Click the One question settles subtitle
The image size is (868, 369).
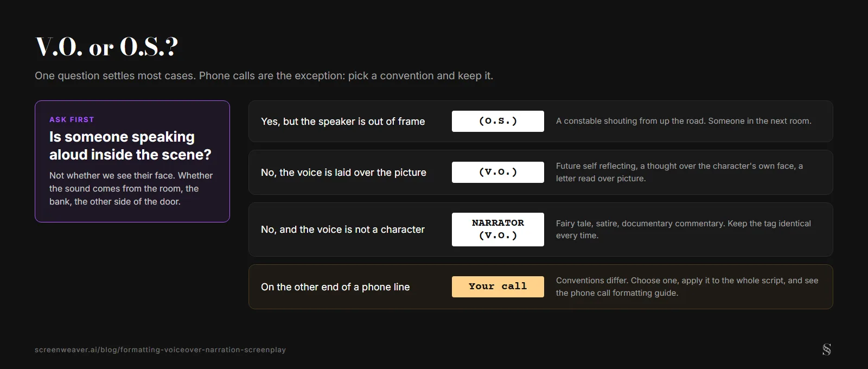pyautogui.click(x=264, y=75)
